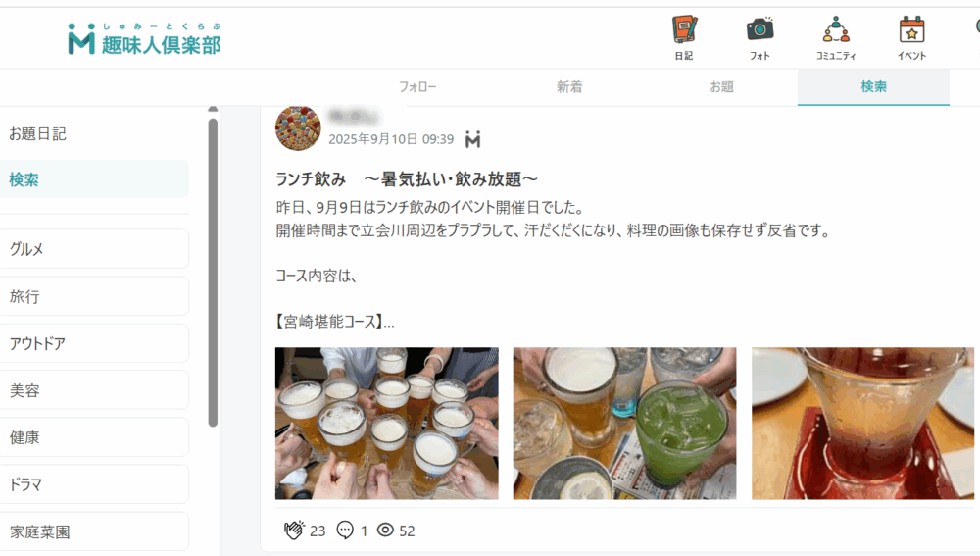Open the beer mugs toast photo
Viewport: 980px width, 556px height.
[x=387, y=424]
